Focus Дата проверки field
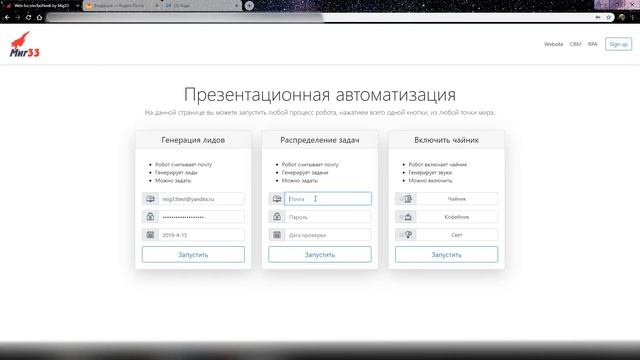 328,235
